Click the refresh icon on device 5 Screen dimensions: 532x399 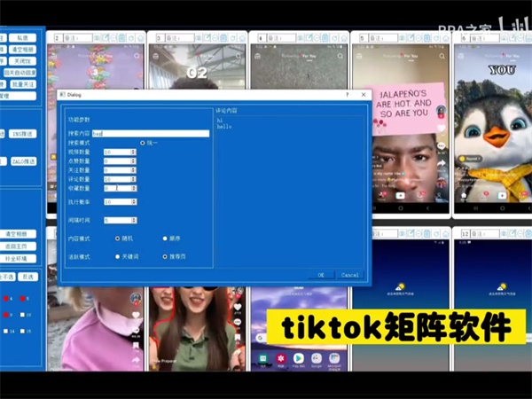coord(436,37)
